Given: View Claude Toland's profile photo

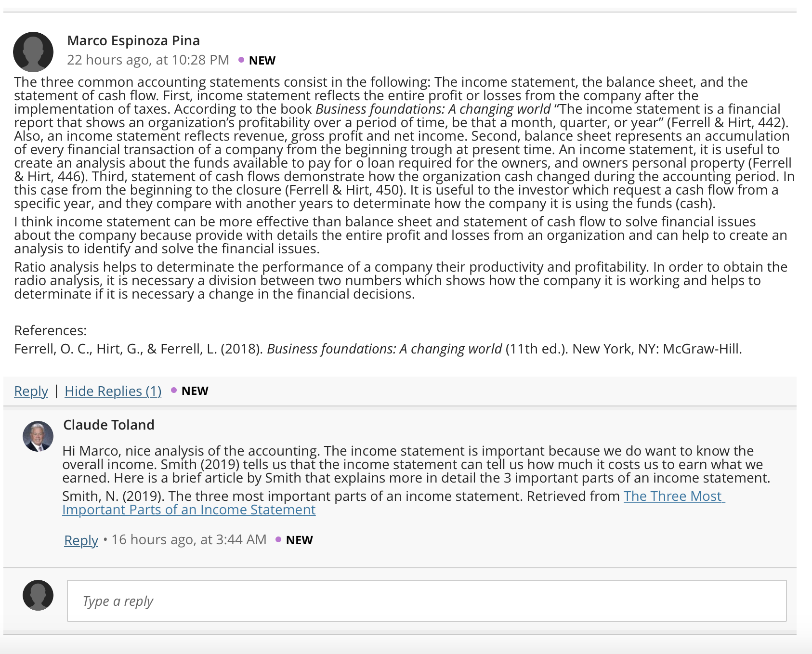Looking at the screenshot, I should (38, 436).
